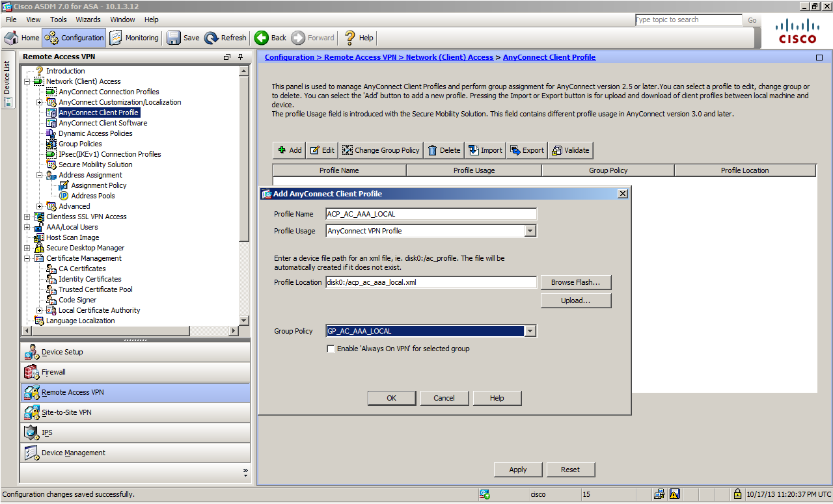Open the Window menu

tap(122, 20)
